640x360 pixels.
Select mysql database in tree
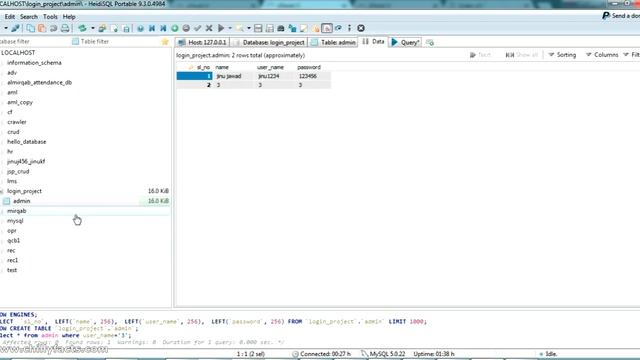point(15,221)
